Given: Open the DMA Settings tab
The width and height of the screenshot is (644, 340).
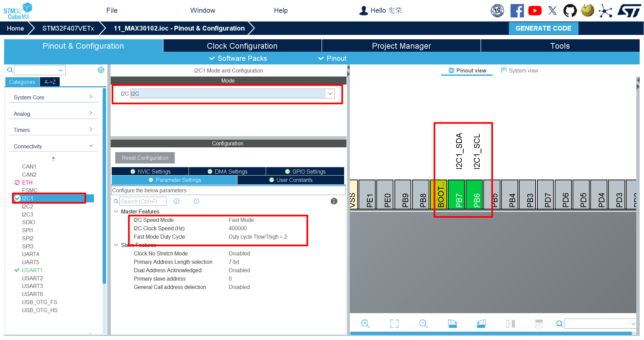Looking at the screenshot, I should [227, 172].
